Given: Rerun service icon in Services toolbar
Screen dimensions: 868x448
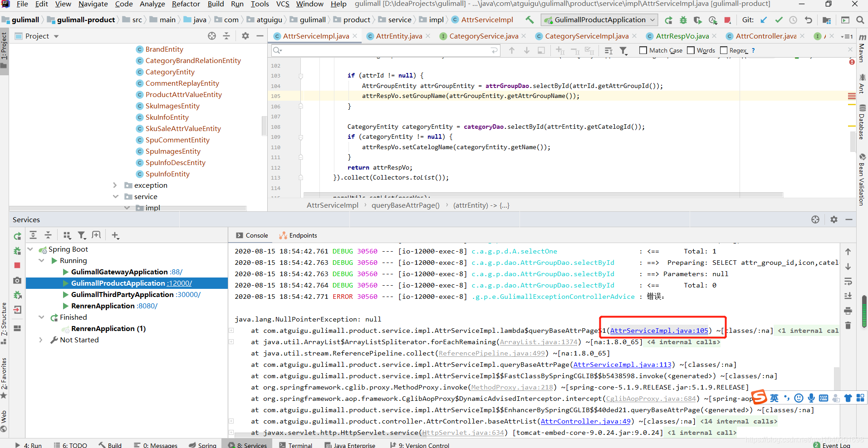Looking at the screenshot, I should [17, 236].
